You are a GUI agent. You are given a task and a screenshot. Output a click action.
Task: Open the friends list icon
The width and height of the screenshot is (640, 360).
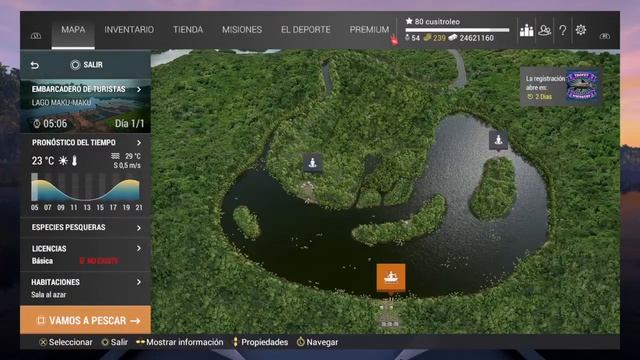(544, 30)
